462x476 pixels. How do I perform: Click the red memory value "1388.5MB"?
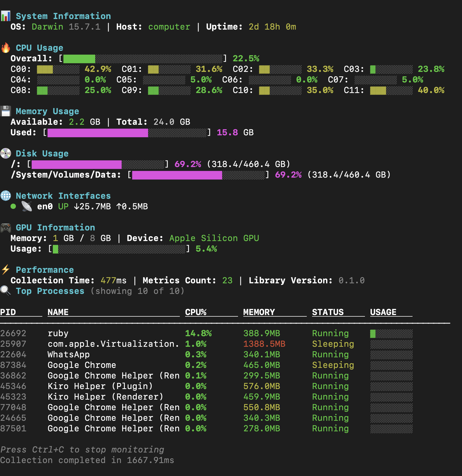[x=264, y=344]
